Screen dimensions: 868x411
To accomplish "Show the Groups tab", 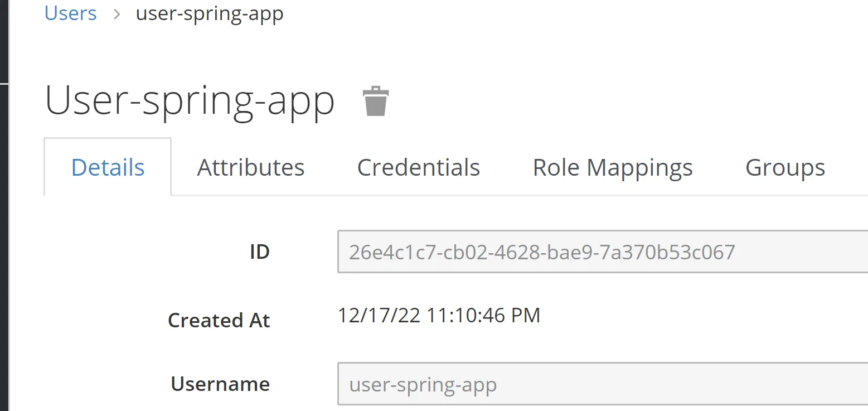I will [785, 167].
